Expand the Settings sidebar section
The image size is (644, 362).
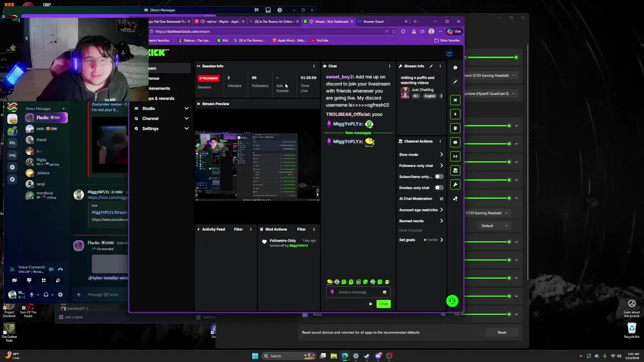tap(186, 129)
